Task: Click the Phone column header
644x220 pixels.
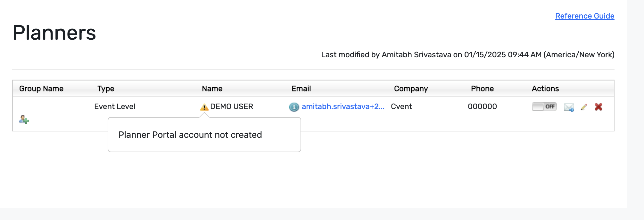Action: click(482, 89)
